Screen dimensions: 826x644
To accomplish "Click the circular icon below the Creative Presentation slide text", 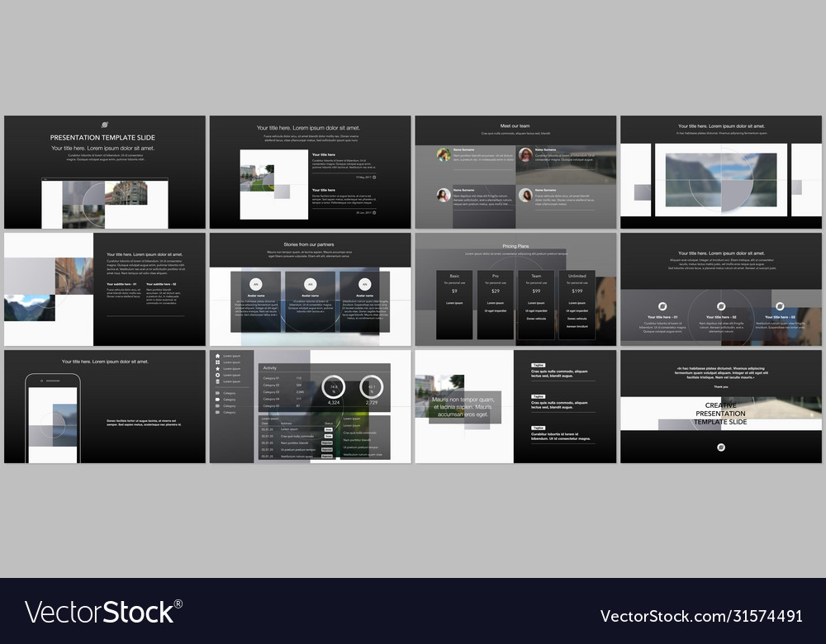I will (720, 447).
